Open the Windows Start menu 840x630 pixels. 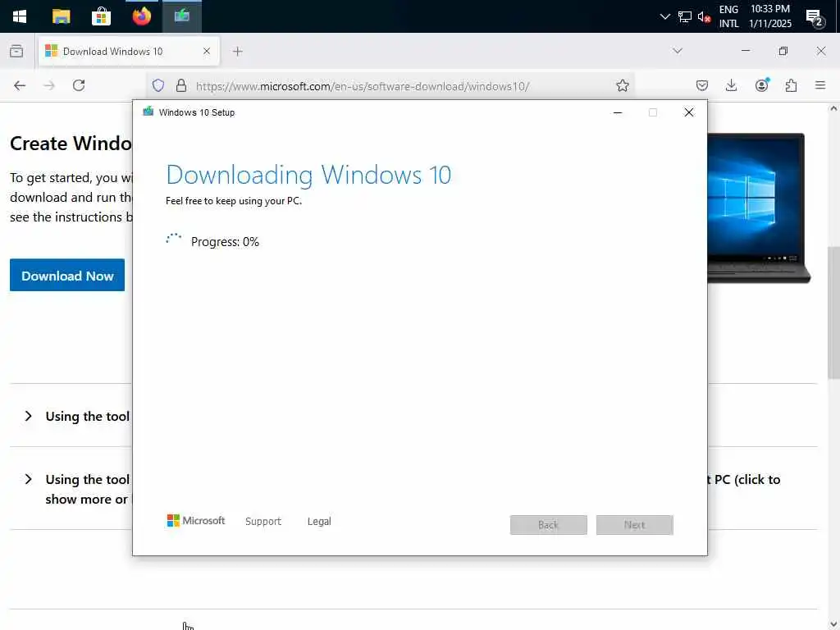pyautogui.click(x=20, y=16)
